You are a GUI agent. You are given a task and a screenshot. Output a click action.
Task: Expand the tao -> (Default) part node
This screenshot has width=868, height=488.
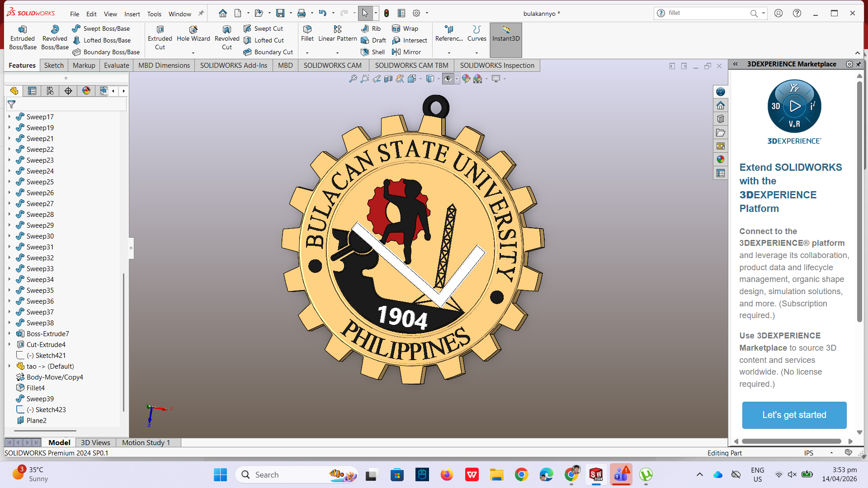point(9,366)
